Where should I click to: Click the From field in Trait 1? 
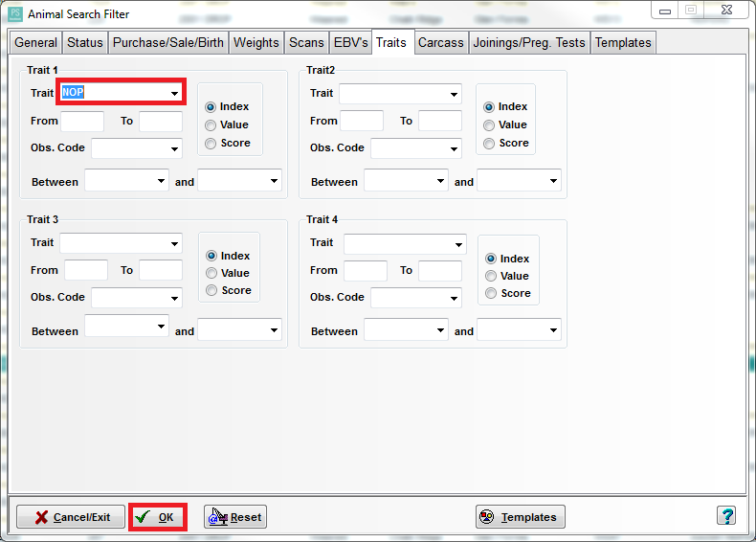[x=81, y=122]
